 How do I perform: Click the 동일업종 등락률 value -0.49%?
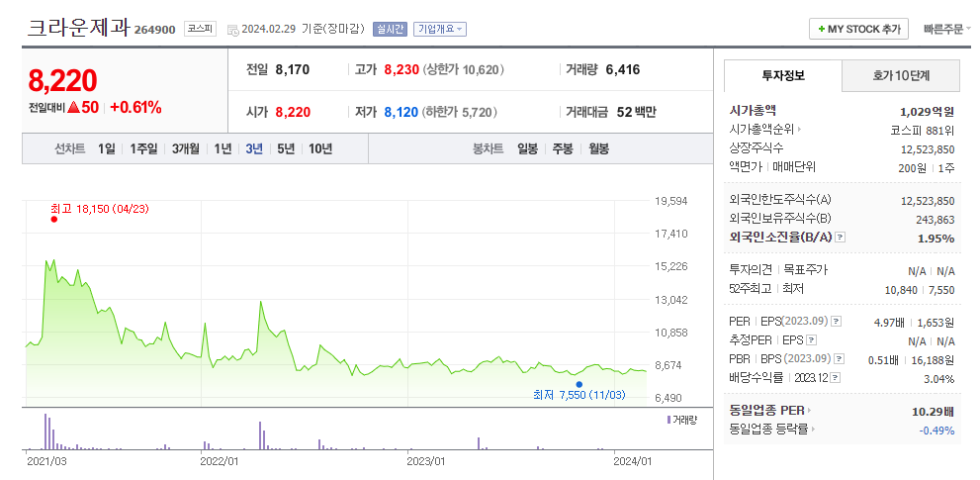(x=936, y=431)
